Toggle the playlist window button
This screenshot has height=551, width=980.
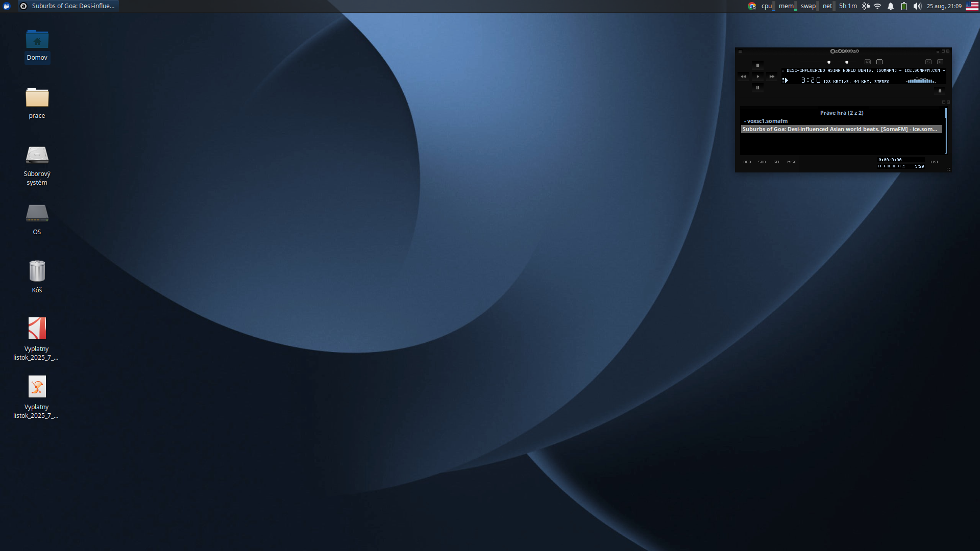879,62
